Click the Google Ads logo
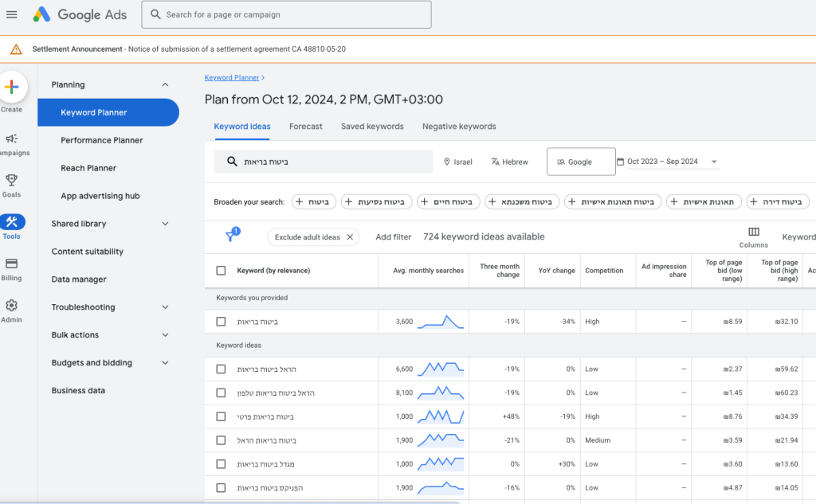Screen dimensions: 816x504 point(80,14)
